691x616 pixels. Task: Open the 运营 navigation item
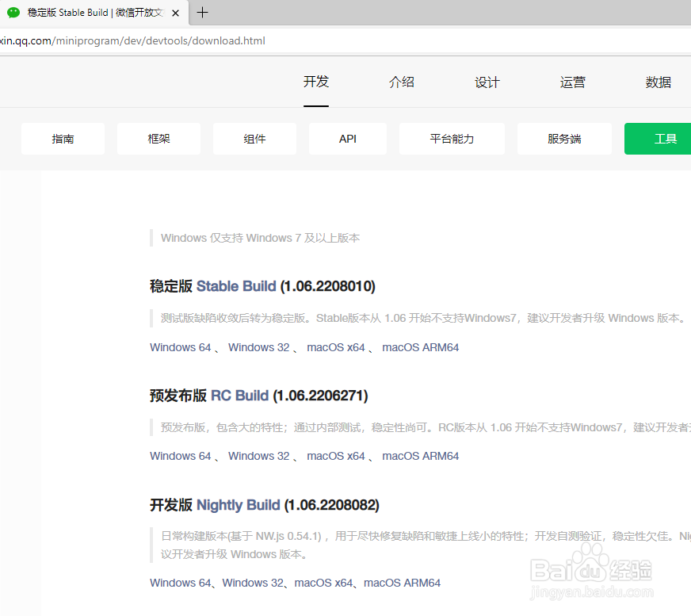coord(572,82)
